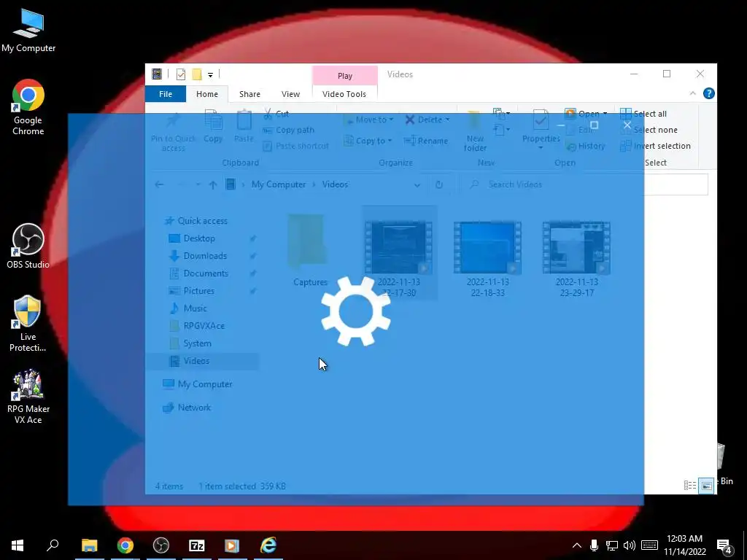Switch to the View tab
The height and width of the screenshot is (560, 747).
[x=290, y=94]
